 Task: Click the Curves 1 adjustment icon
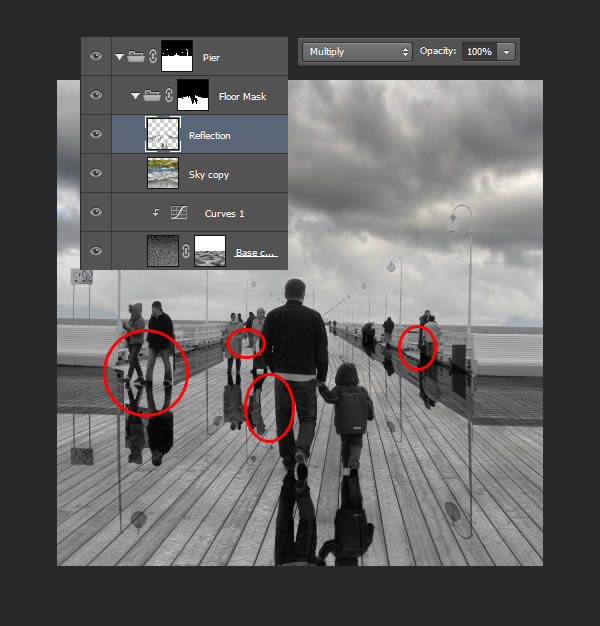(179, 213)
